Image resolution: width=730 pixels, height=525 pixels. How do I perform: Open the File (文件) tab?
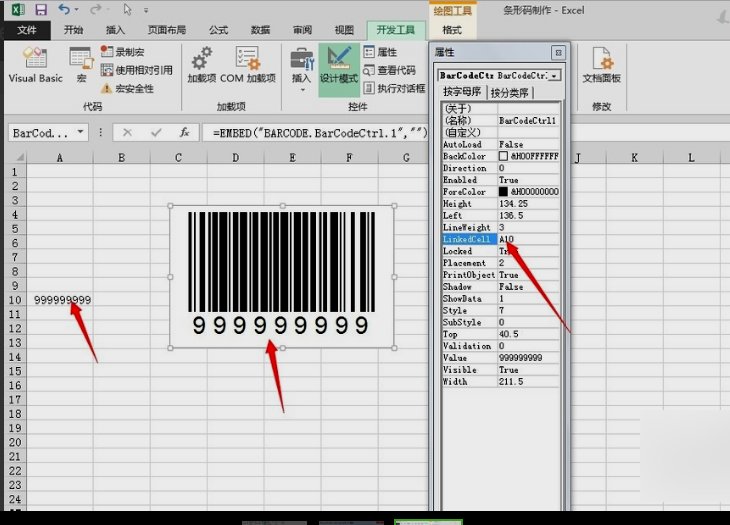[27, 30]
